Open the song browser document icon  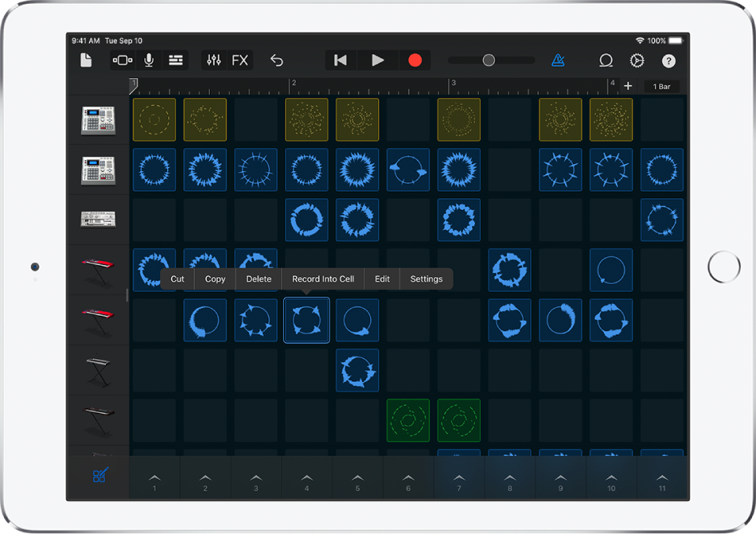pos(86,60)
